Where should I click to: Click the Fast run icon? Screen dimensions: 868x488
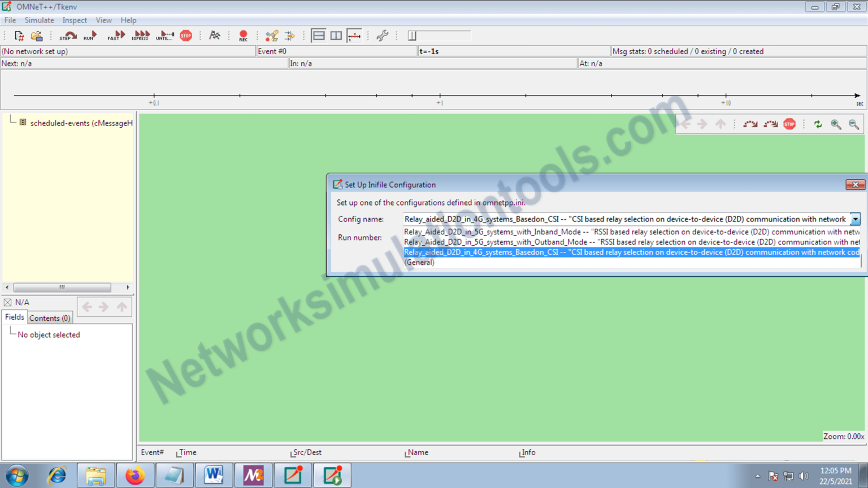[115, 35]
